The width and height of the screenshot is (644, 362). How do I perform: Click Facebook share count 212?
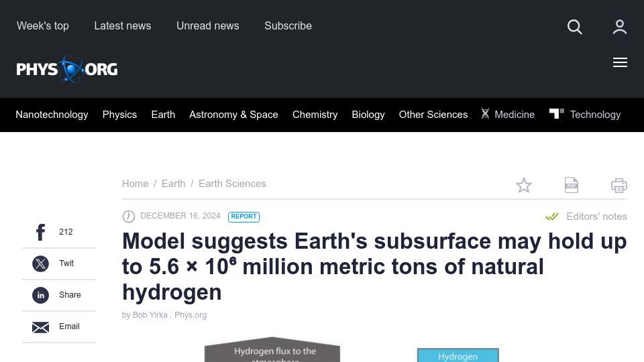click(66, 232)
